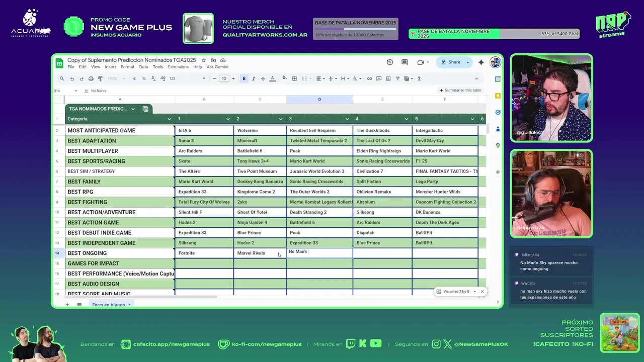Increase font size plus button

click(x=233, y=78)
